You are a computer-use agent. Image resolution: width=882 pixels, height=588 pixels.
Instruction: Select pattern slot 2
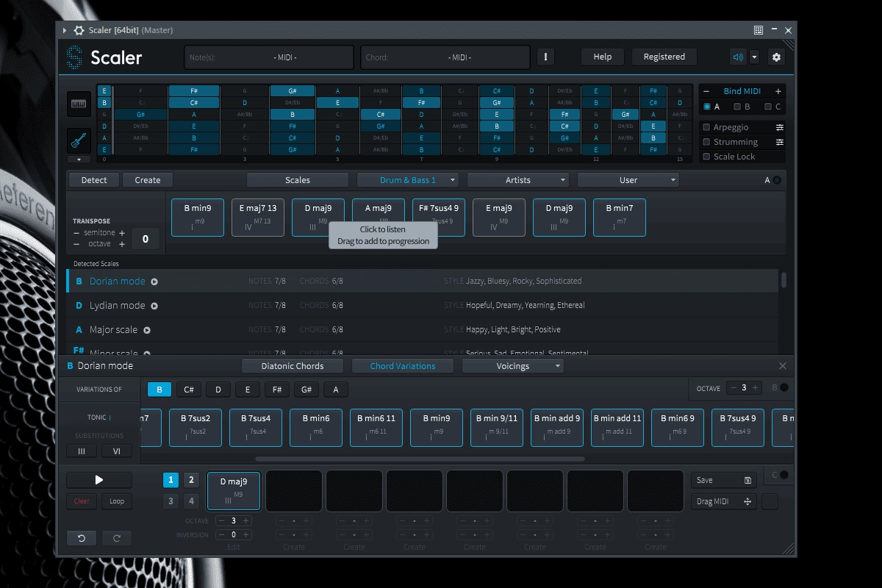(x=191, y=480)
